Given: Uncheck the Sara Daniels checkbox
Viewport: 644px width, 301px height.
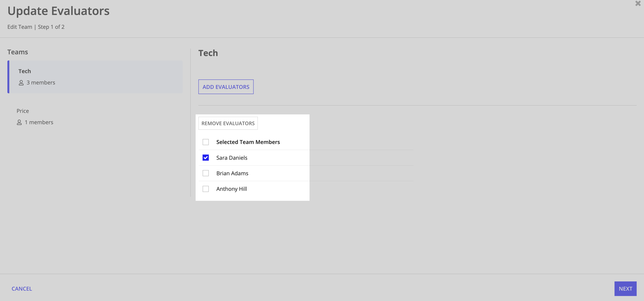Looking at the screenshot, I should (x=206, y=158).
